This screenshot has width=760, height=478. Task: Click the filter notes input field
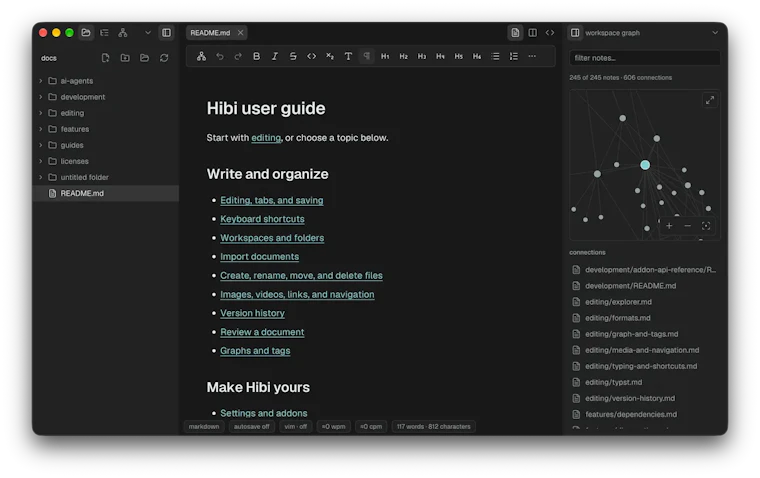tap(645, 58)
